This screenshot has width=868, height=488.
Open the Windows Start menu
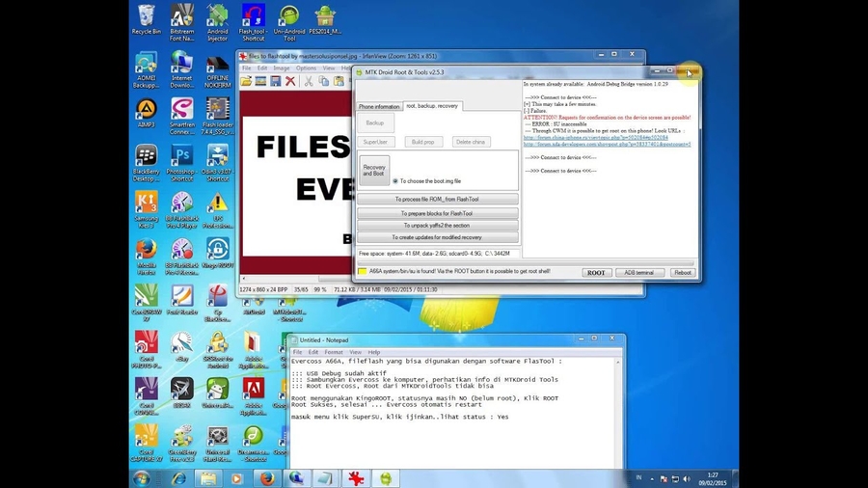142,478
